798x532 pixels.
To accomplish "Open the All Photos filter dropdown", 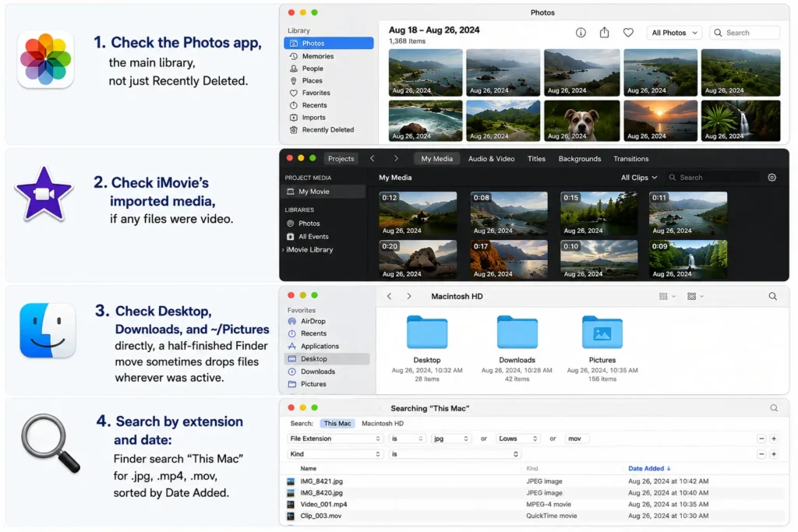I will point(674,33).
